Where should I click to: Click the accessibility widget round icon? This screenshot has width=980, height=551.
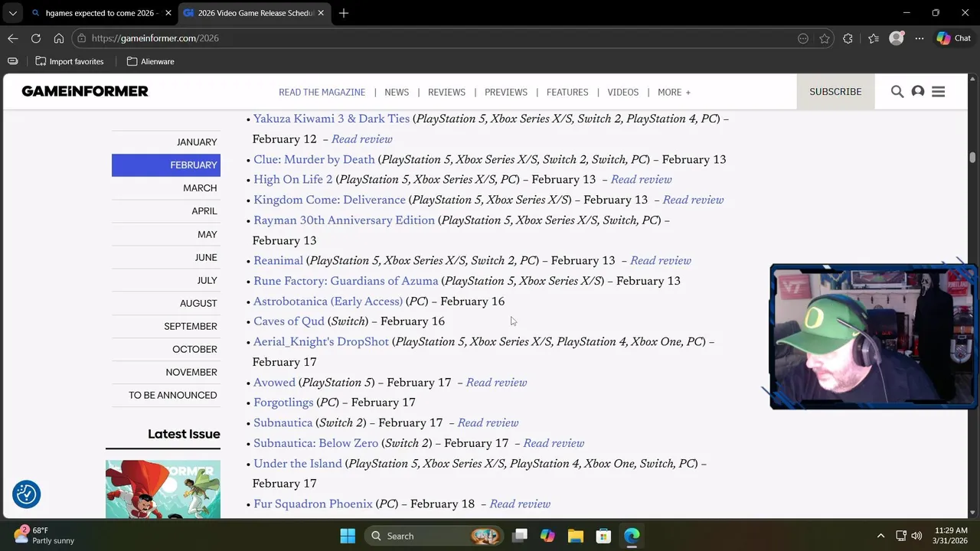click(x=27, y=494)
